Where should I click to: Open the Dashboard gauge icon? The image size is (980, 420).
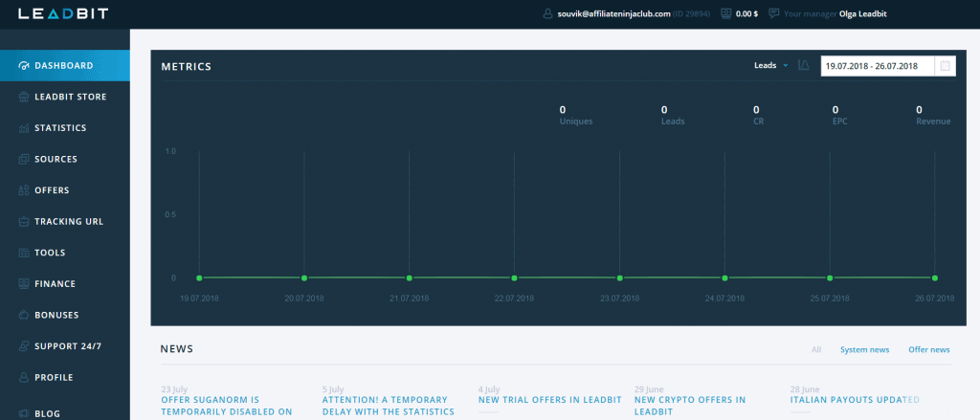click(x=24, y=66)
